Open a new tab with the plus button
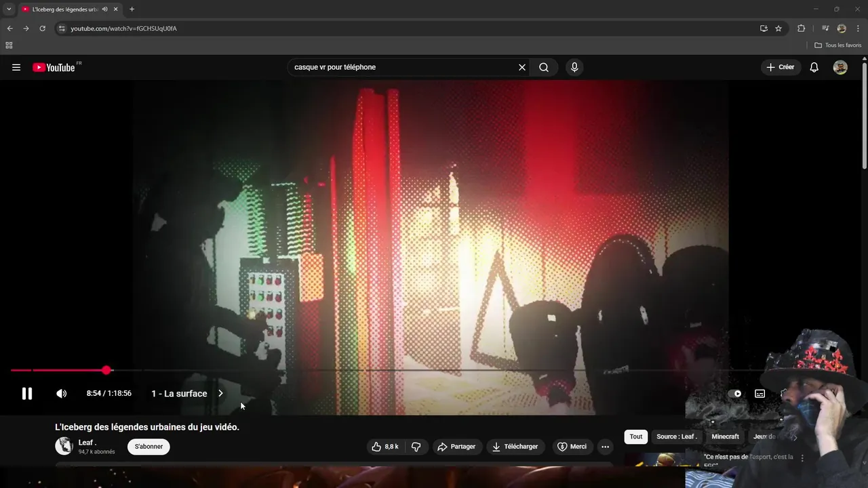Image resolution: width=868 pixels, height=488 pixels. click(x=132, y=9)
